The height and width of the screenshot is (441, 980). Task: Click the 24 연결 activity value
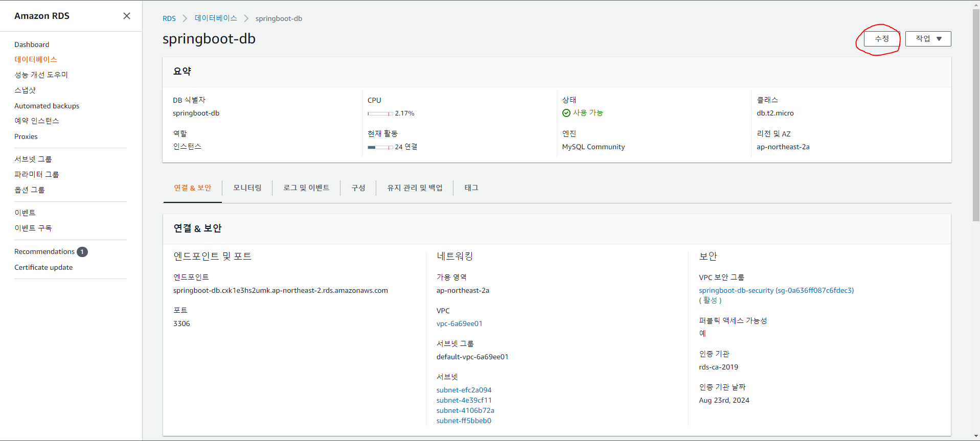point(406,147)
